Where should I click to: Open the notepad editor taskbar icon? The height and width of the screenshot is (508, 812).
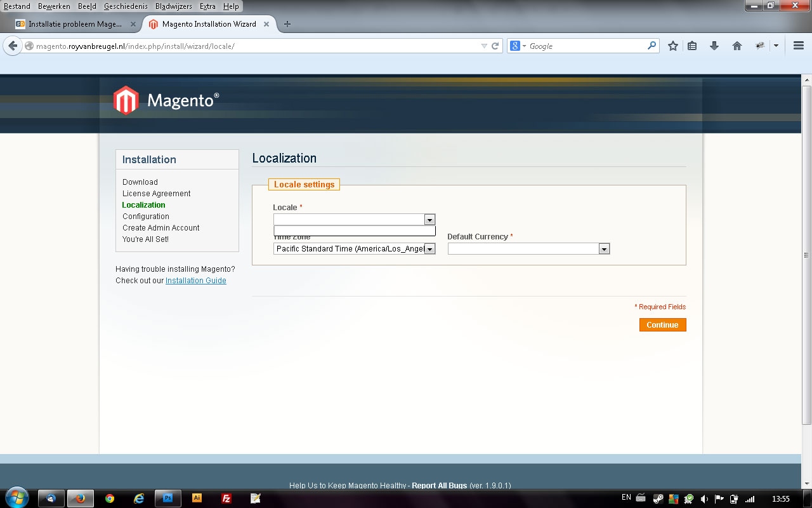256,498
